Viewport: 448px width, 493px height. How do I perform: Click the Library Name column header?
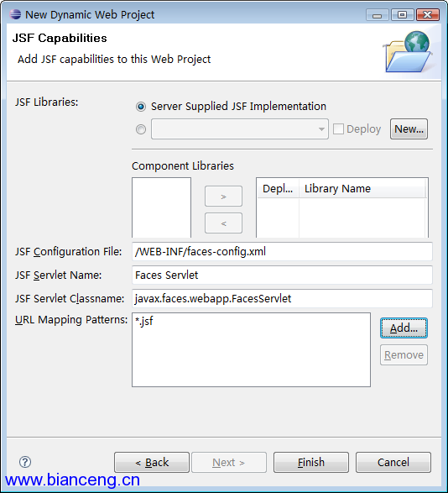[x=362, y=188]
